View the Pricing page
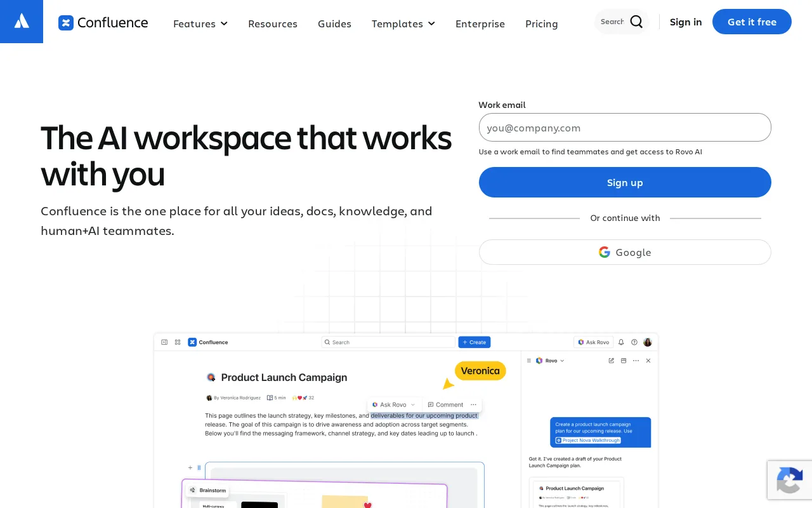This screenshot has width=812, height=508. tap(542, 23)
